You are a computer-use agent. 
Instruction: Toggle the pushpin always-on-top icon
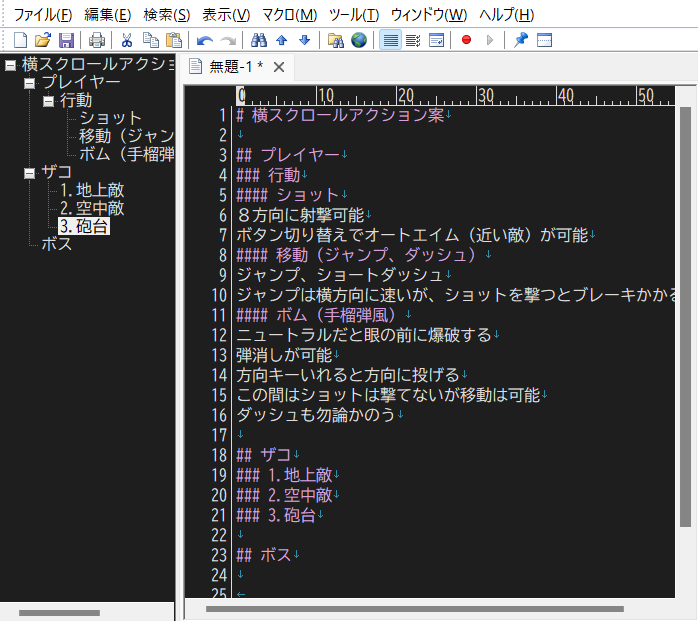(x=520, y=40)
